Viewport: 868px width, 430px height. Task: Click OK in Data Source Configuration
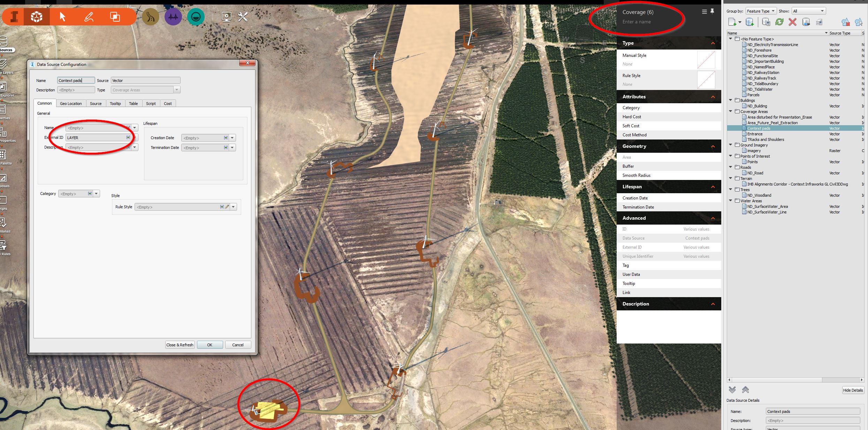click(210, 345)
